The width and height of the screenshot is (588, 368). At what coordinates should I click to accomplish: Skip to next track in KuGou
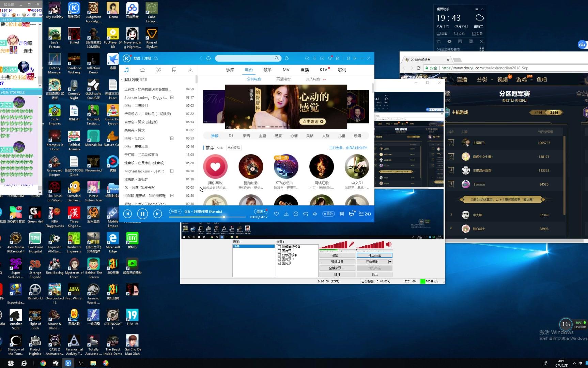tap(157, 214)
